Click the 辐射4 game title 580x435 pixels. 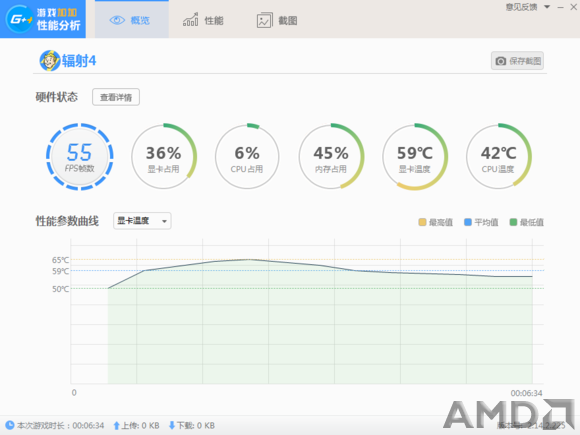click(x=79, y=61)
